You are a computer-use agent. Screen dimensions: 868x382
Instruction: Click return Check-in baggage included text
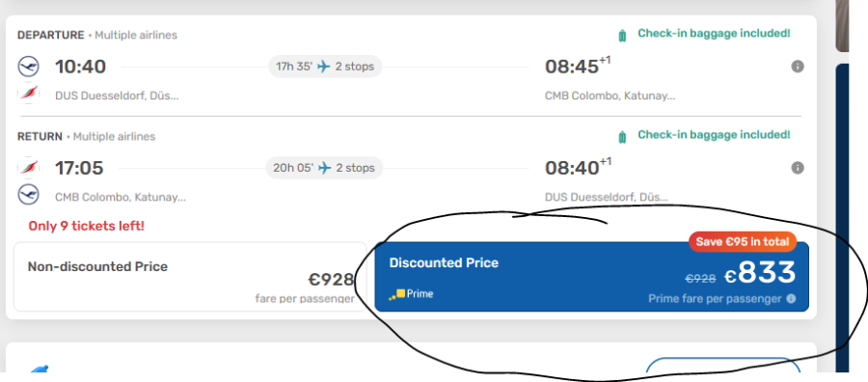[x=714, y=134]
